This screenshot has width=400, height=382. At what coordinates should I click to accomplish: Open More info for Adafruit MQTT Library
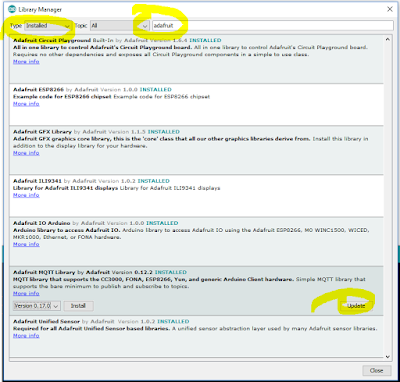coord(26,294)
